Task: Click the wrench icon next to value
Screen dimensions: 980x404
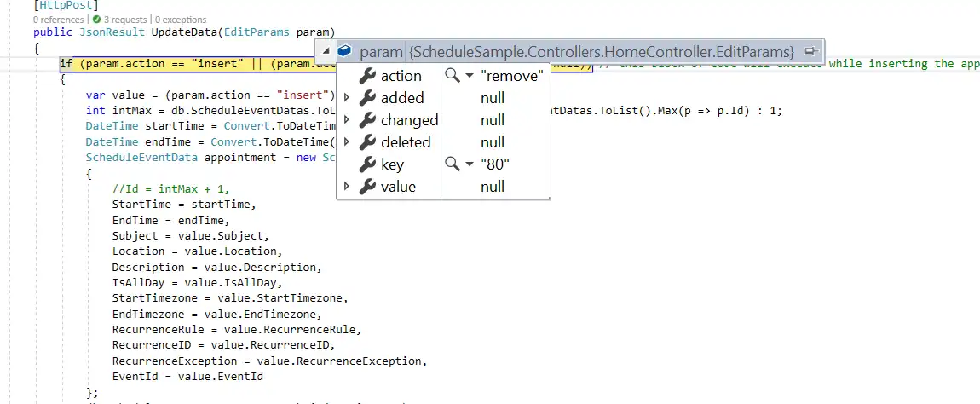Action: (367, 187)
